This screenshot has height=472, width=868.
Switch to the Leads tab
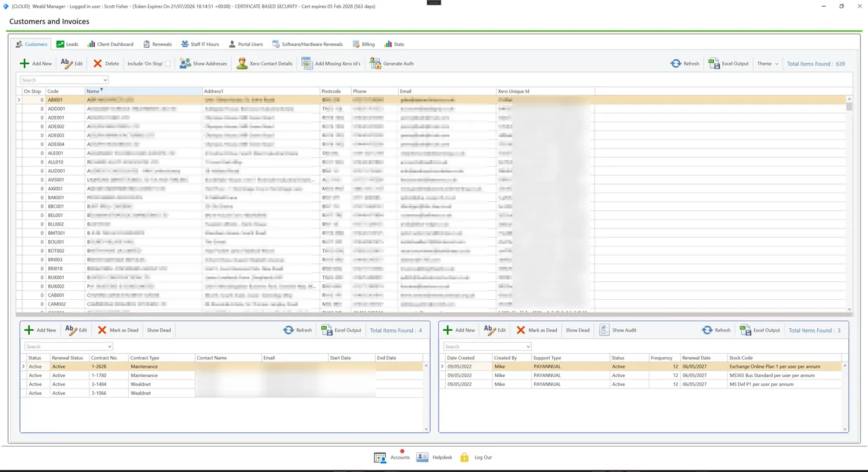[x=67, y=44]
